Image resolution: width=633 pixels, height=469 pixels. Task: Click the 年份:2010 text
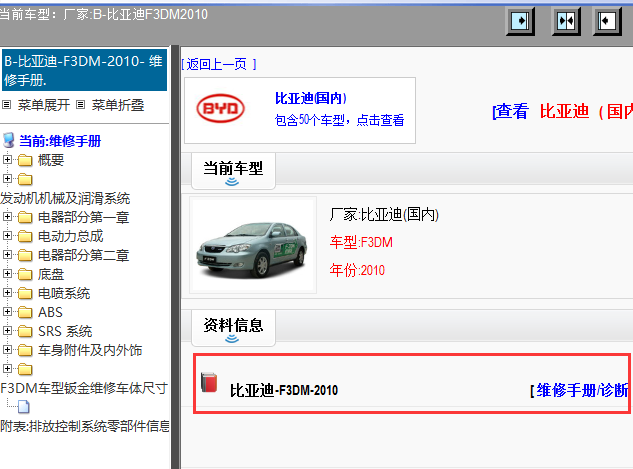[357, 270]
